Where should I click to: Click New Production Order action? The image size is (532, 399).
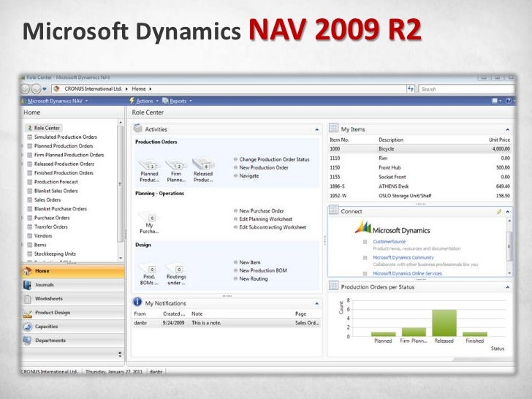[x=264, y=167]
